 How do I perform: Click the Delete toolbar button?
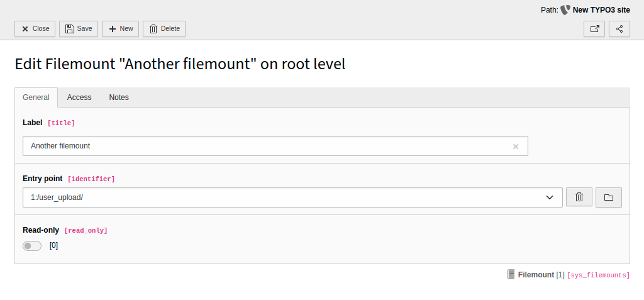164,29
